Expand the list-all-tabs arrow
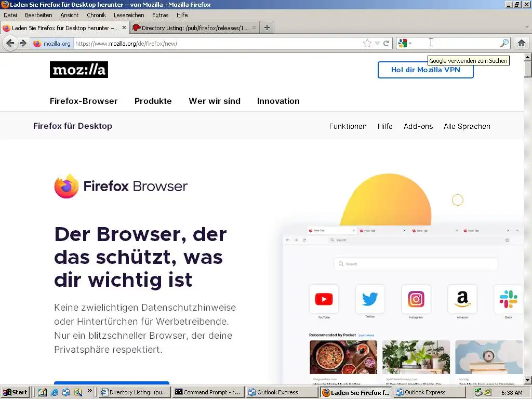This screenshot has height=399, width=532. pos(527,27)
